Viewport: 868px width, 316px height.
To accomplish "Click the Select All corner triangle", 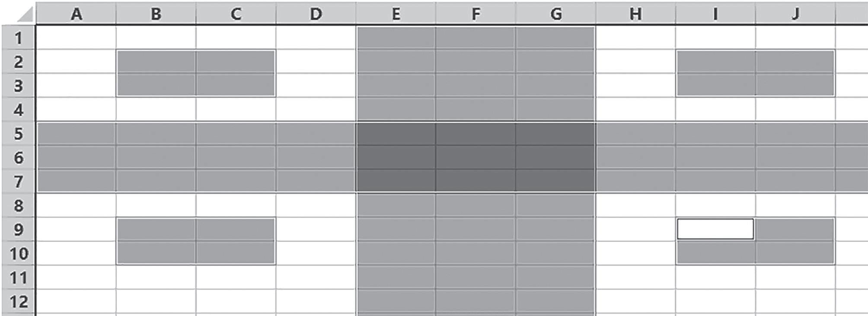I will click(25, 15).
